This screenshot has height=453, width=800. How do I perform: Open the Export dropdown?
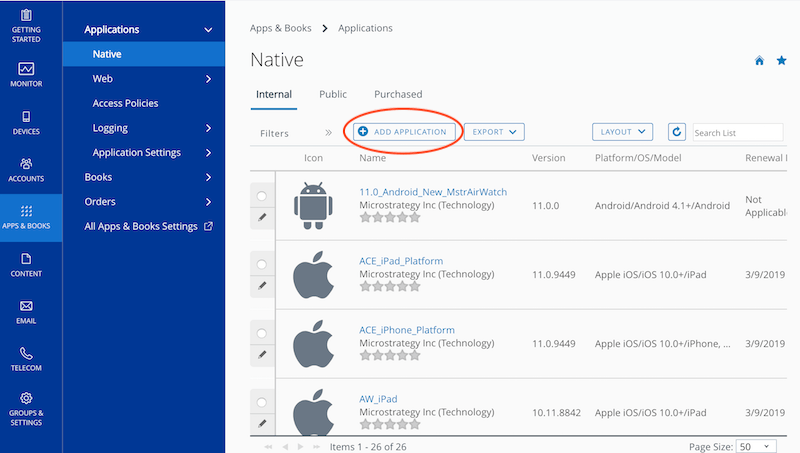[494, 132]
